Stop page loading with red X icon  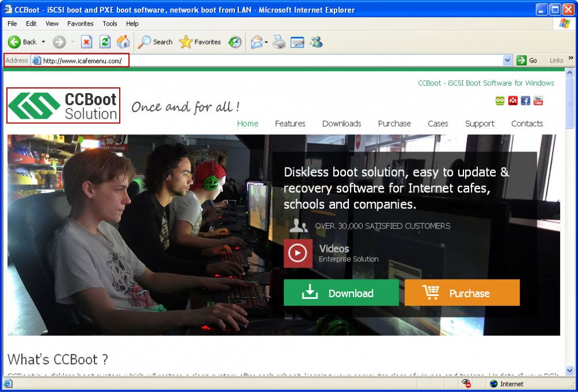[x=86, y=42]
